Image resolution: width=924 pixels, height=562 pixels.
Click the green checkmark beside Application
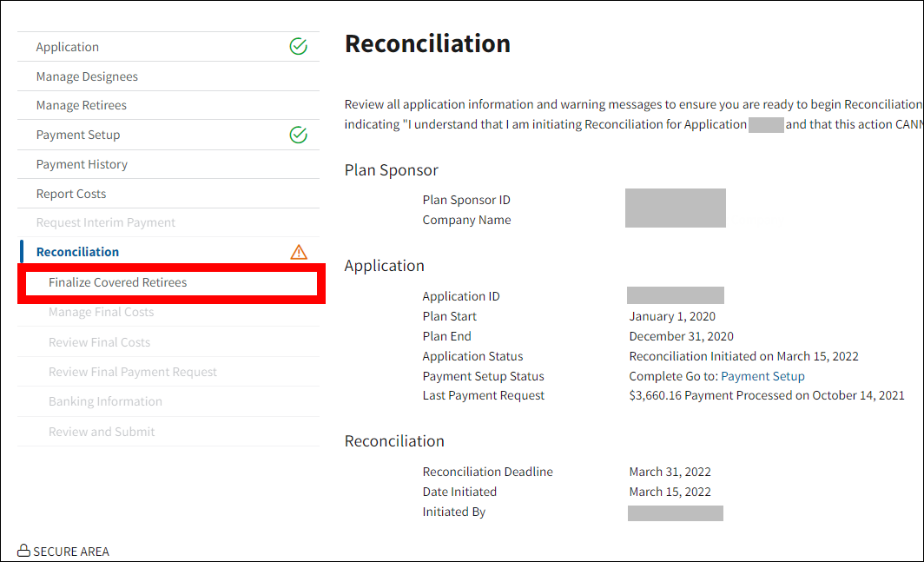[x=298, y=47]
